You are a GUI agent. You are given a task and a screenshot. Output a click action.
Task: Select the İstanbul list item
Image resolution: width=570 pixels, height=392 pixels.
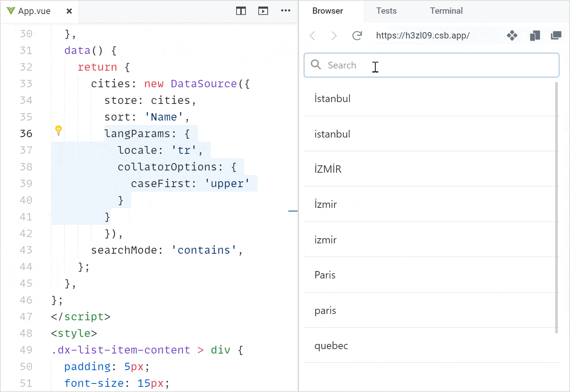[x=407, y=98]
